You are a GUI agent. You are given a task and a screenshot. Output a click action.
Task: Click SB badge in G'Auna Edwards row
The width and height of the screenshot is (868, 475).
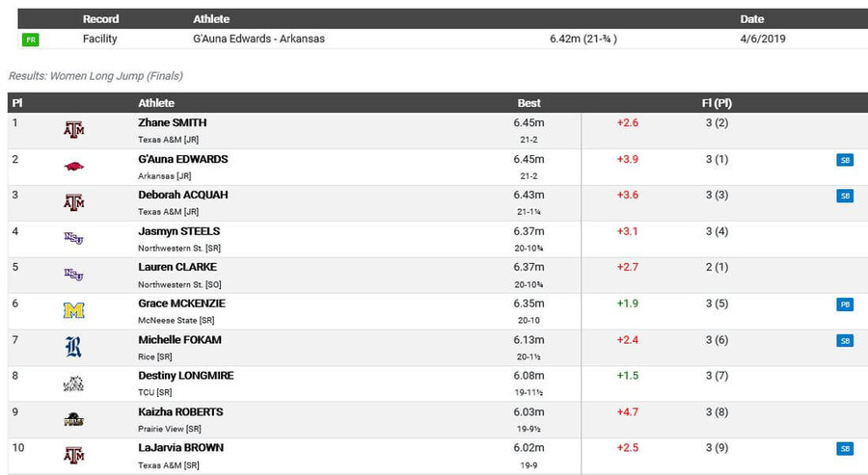(x=845, y=160)
